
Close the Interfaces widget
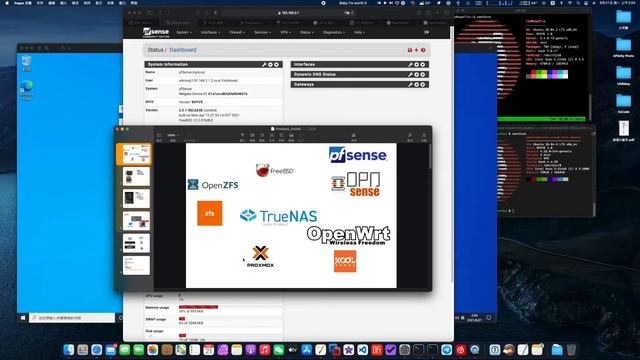(x=423, y=64)
